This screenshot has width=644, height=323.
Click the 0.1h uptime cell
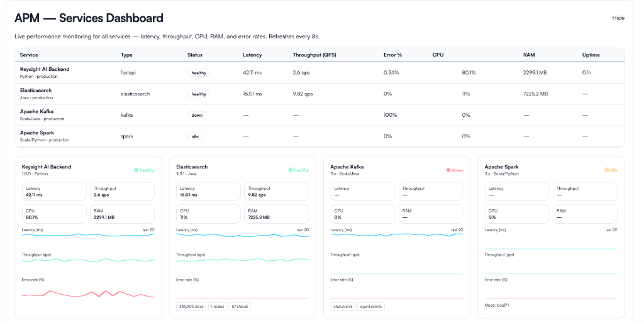click(587, 73)
